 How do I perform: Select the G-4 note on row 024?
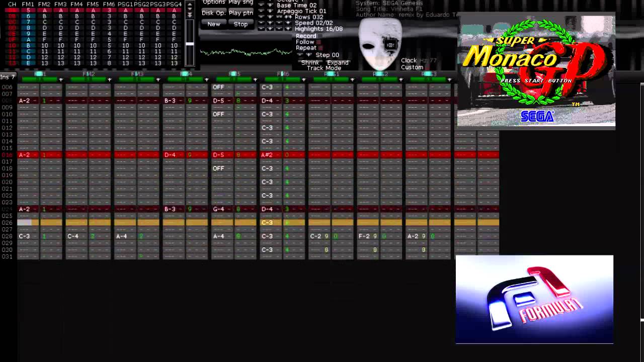[x=218, y=209]
